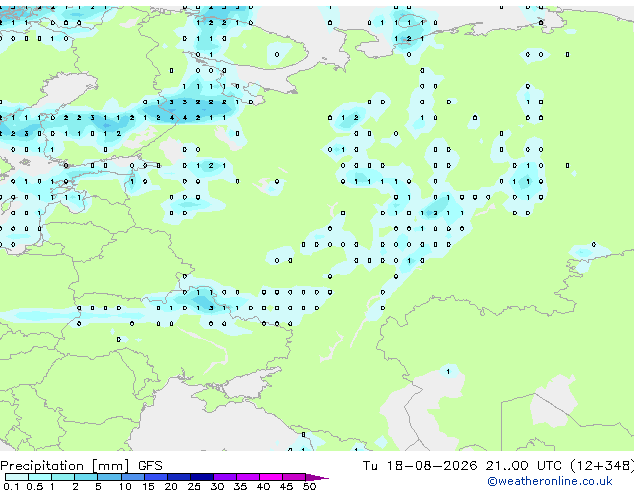Click the legend value label '15'
The height and width of the screenshot is (490, 634).
pyautogui.click(x=148, y=486)
